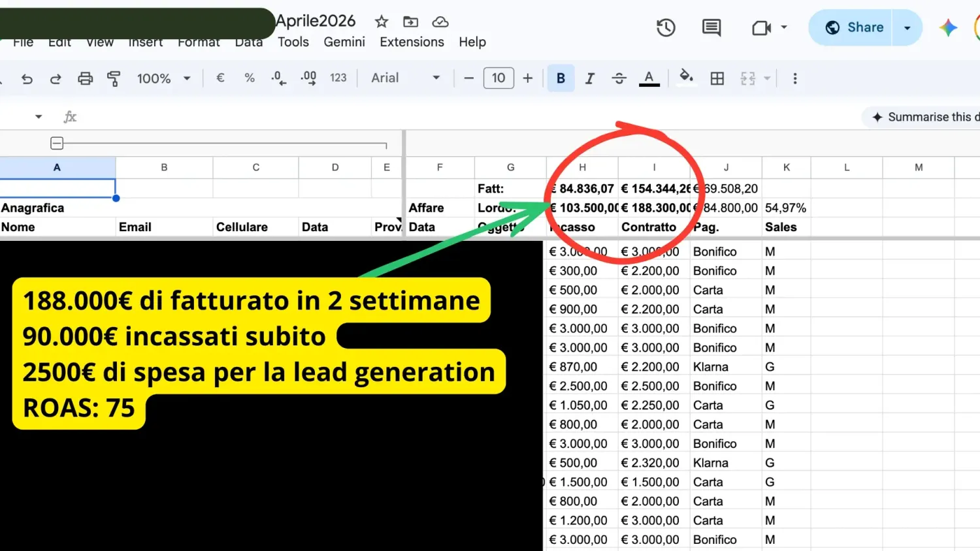Open the Extensions menu
Viewport: 980px width, 551px height.
pos(412,42)
